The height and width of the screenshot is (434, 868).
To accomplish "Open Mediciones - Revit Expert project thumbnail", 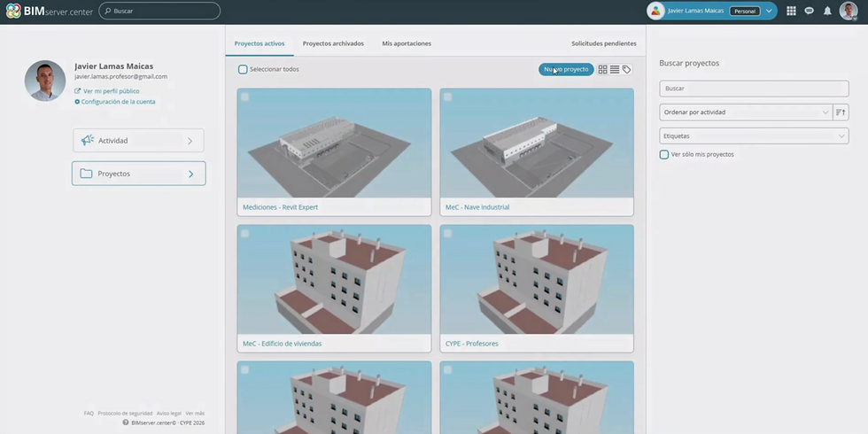I will (x=335, y=143).
